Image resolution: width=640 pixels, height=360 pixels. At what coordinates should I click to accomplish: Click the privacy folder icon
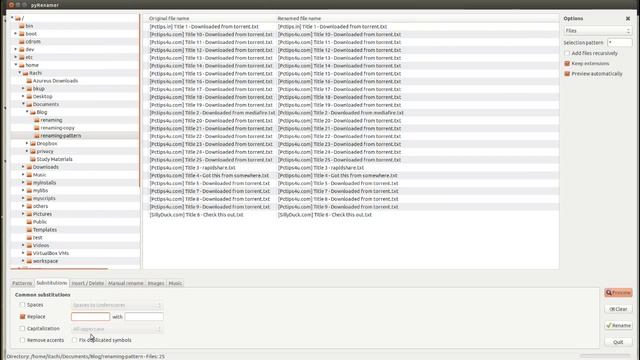click(33, 151)
